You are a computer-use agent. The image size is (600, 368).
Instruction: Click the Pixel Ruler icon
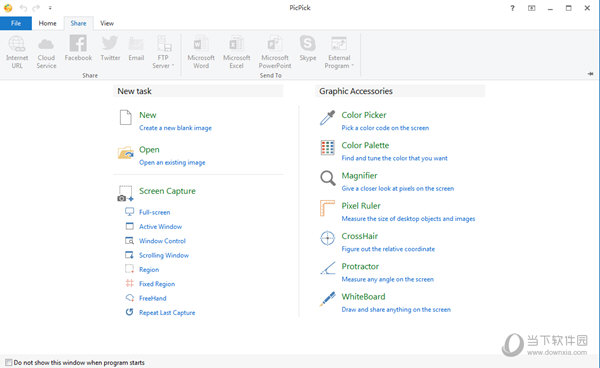click(x=327, y=208)
